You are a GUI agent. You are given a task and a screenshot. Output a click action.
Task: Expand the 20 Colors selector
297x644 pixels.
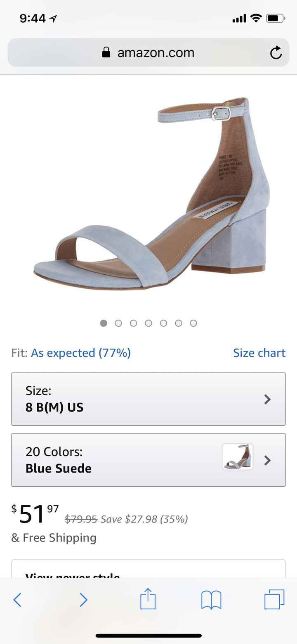point(148,460)
